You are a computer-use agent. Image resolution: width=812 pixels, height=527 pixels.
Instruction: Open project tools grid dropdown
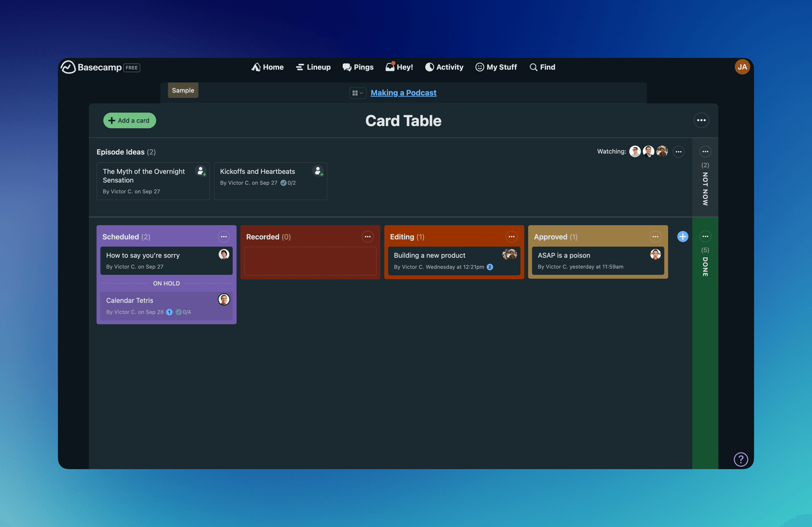click(x=357, y=93)
